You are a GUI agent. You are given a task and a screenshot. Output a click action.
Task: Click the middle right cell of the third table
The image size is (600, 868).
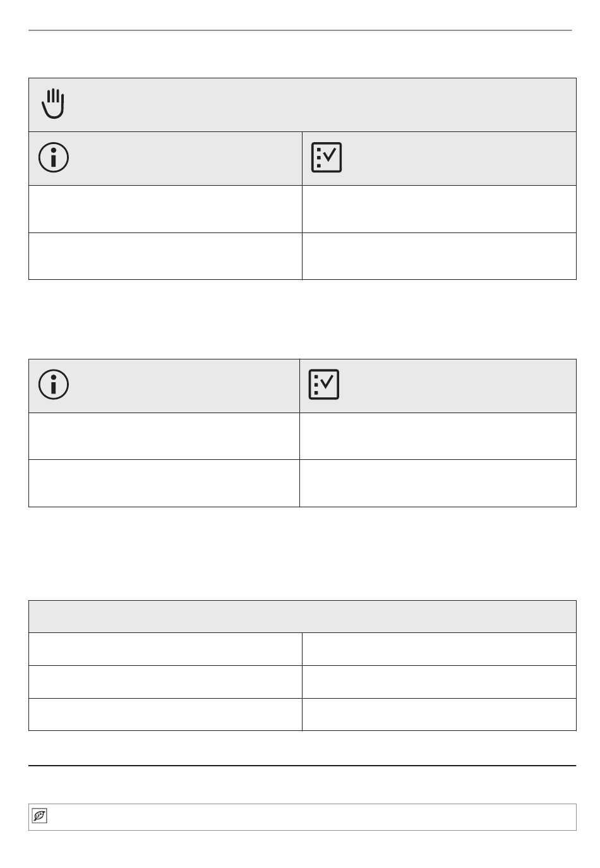point(439,682)
